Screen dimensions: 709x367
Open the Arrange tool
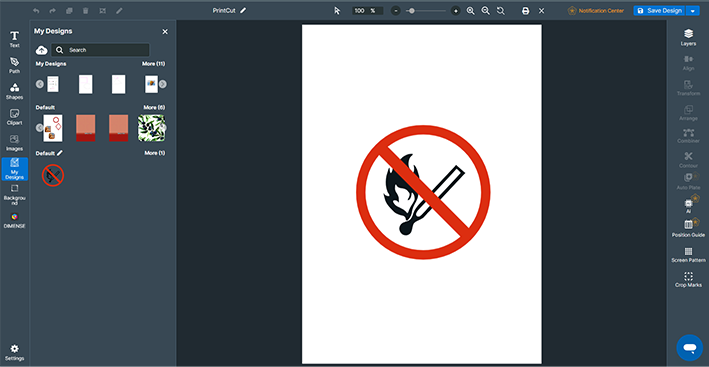688,113
